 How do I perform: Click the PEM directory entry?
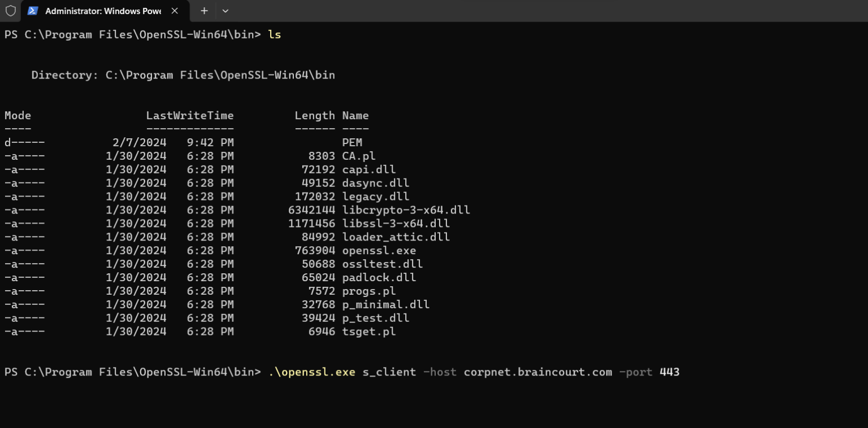(x=352, y=142)
